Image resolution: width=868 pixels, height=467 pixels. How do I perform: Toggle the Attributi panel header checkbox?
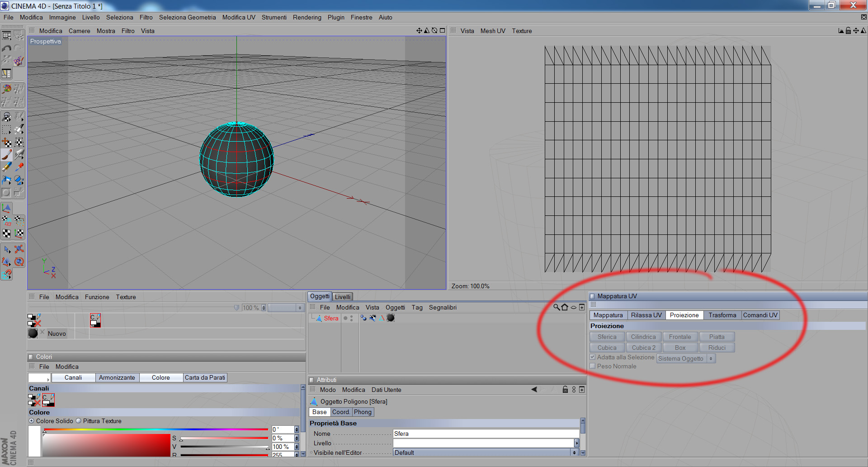311,380
